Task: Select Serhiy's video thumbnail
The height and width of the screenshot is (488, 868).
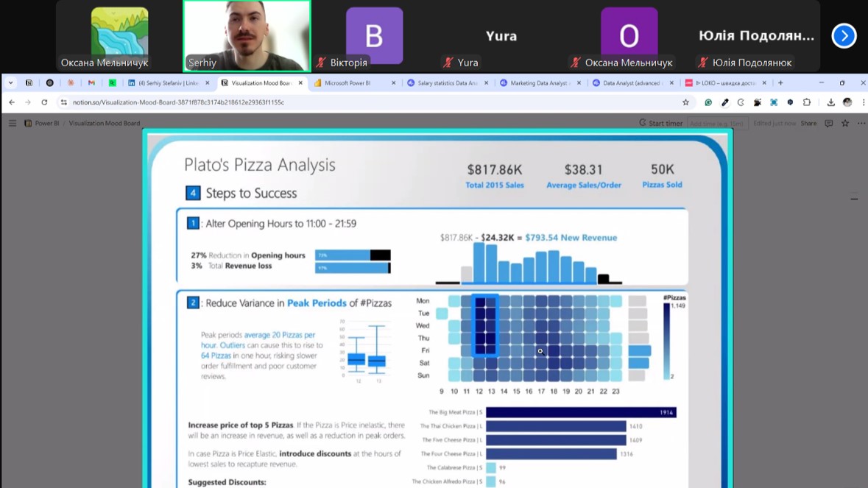Action: [x=247, y=36]
